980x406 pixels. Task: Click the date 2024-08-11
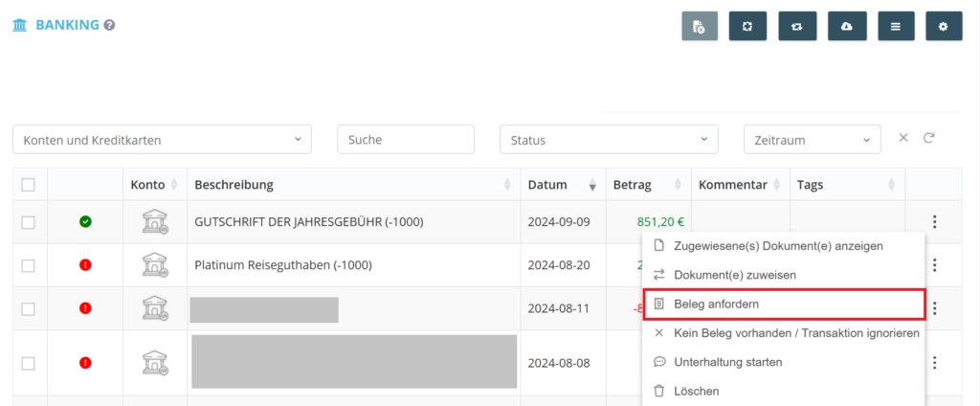pyautogui.click(x=559, y=308)
